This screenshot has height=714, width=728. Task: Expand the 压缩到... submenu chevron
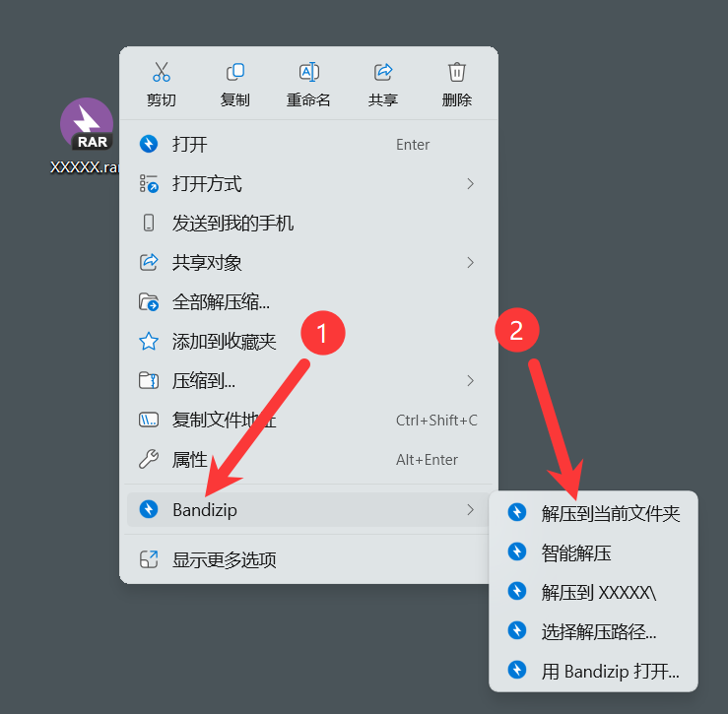point(470,381)
